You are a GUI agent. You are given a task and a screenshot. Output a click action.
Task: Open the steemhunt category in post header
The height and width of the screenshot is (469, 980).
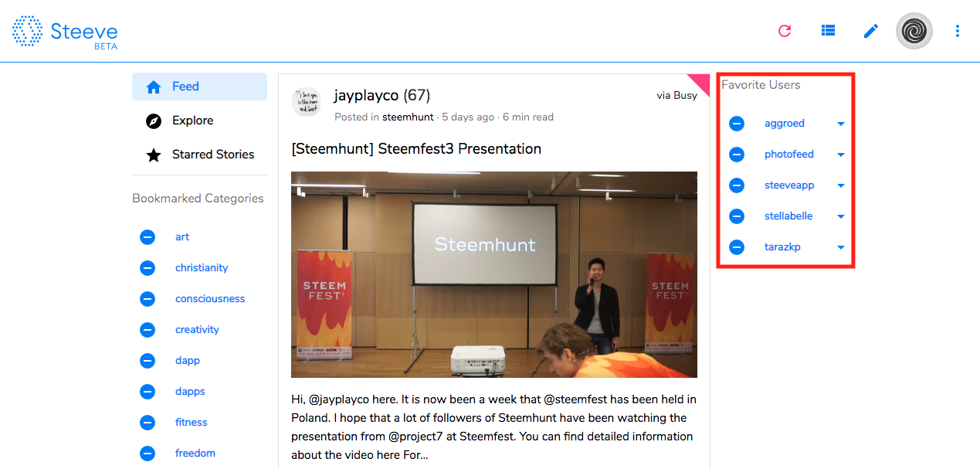pyautogui.click(x=408, y=117)
